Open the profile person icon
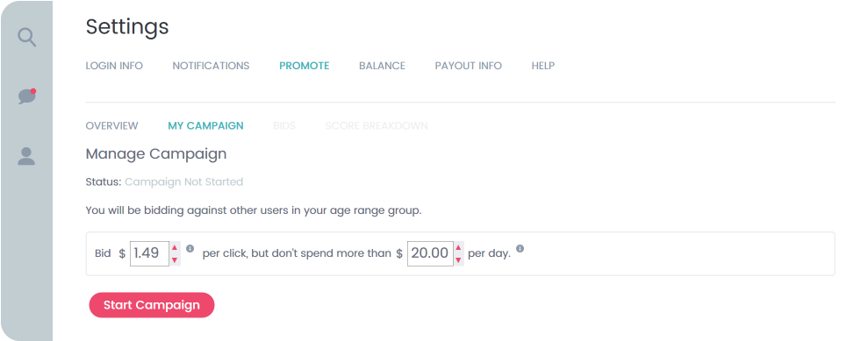Image resolution: width=868 pixels, height=341 pixels. pyautogui.click(x=26, y=156)
